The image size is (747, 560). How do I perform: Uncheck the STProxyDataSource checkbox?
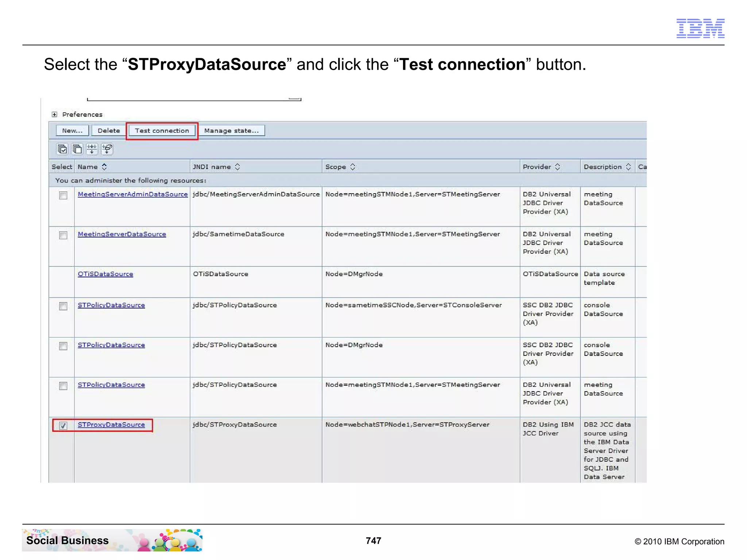click(x=63, y=425)
